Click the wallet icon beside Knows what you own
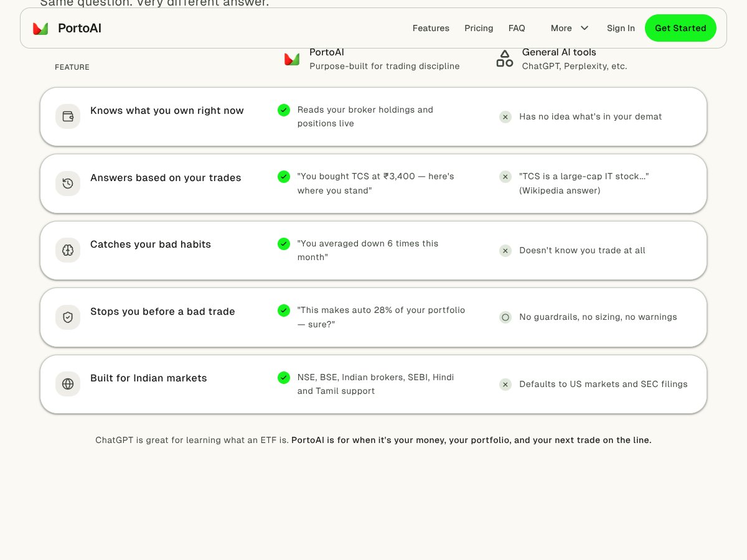This screenshot has width=747, height=560. (68, 116)
